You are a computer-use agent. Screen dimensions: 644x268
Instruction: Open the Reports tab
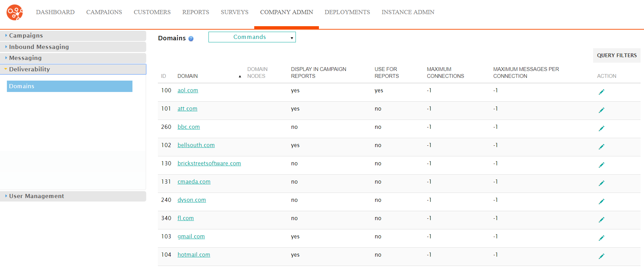click(x=195, y=12)
